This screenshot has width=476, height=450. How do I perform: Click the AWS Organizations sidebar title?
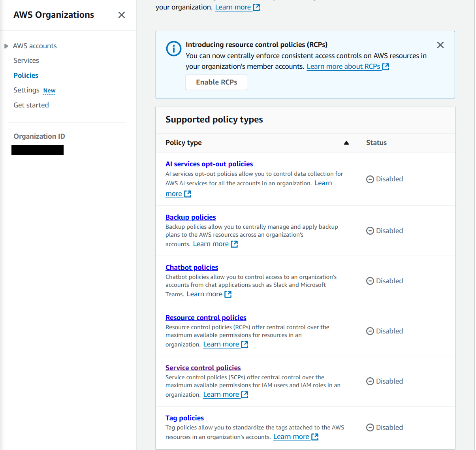coord(54,15)
